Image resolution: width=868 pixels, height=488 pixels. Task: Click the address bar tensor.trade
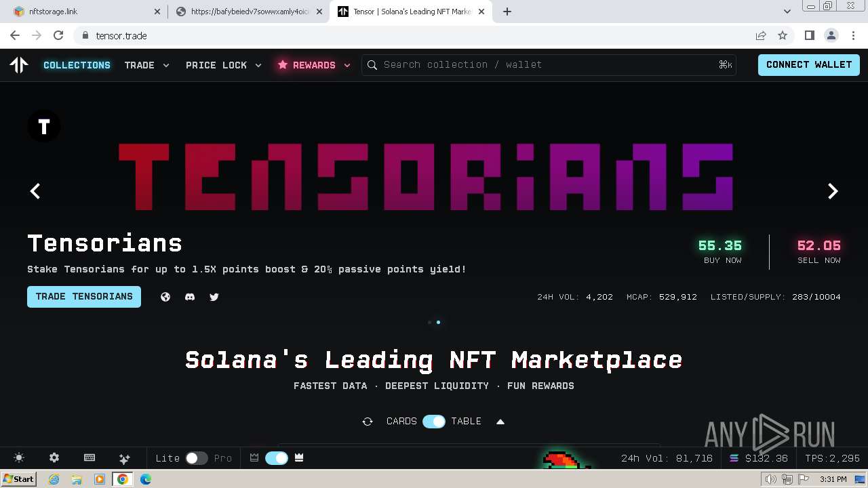click(121, 36)
